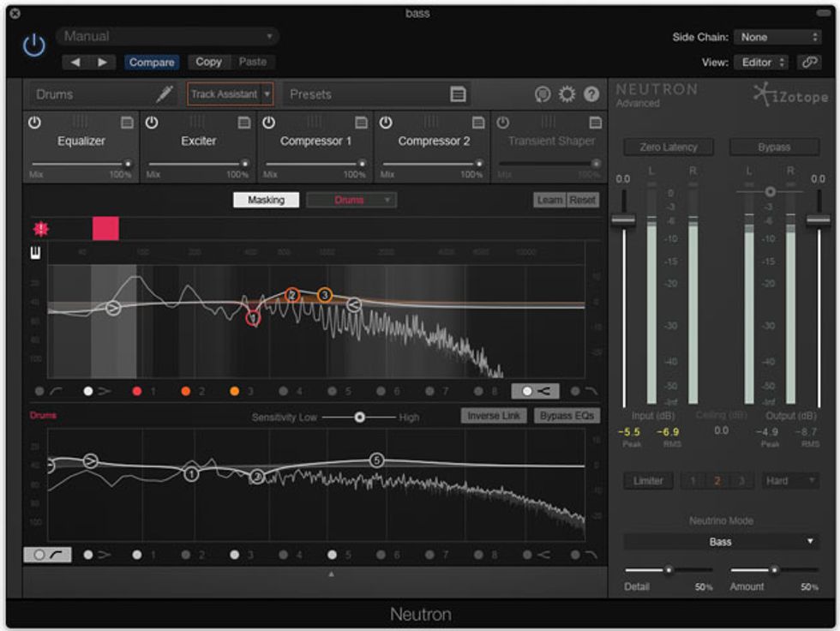Image resolution: width=840 pixels, height=631 pixels.
Task: Select the Compressor 1 module tab
Action: click(x=315, y=141)
